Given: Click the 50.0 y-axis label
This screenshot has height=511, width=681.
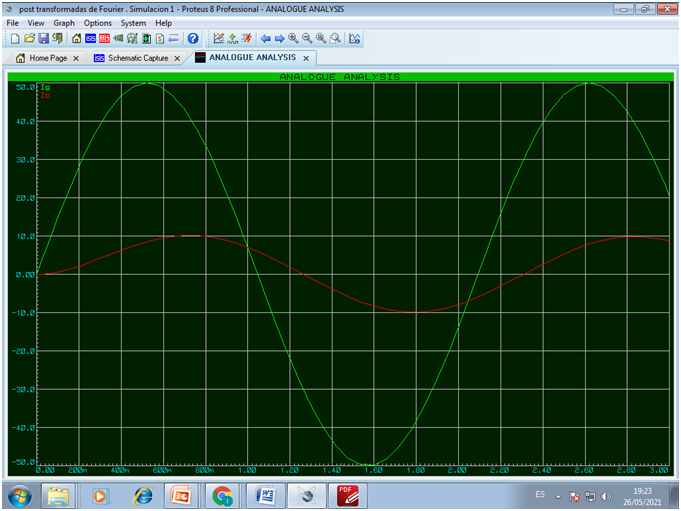Looking at the screenshot, I should coord(25,87).
